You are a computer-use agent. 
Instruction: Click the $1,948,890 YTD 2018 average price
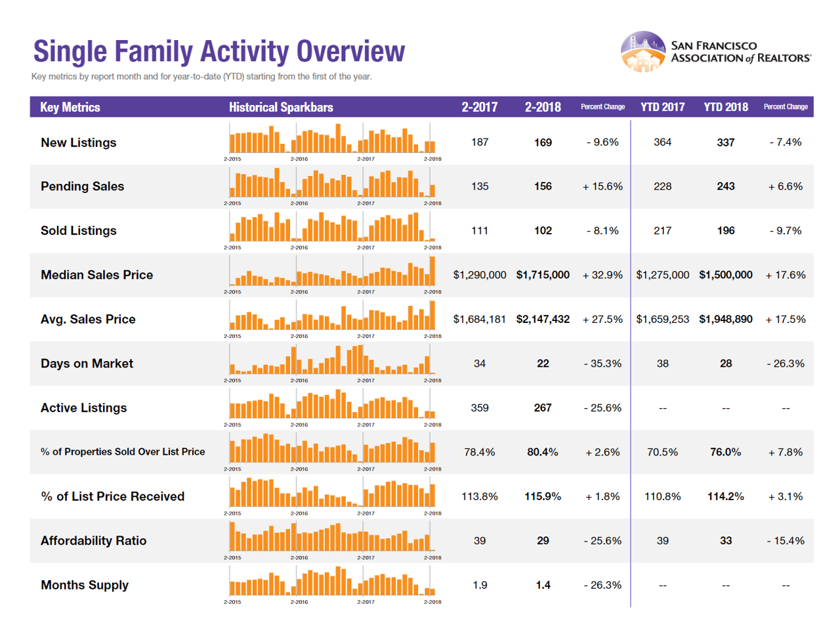point(726,320)
